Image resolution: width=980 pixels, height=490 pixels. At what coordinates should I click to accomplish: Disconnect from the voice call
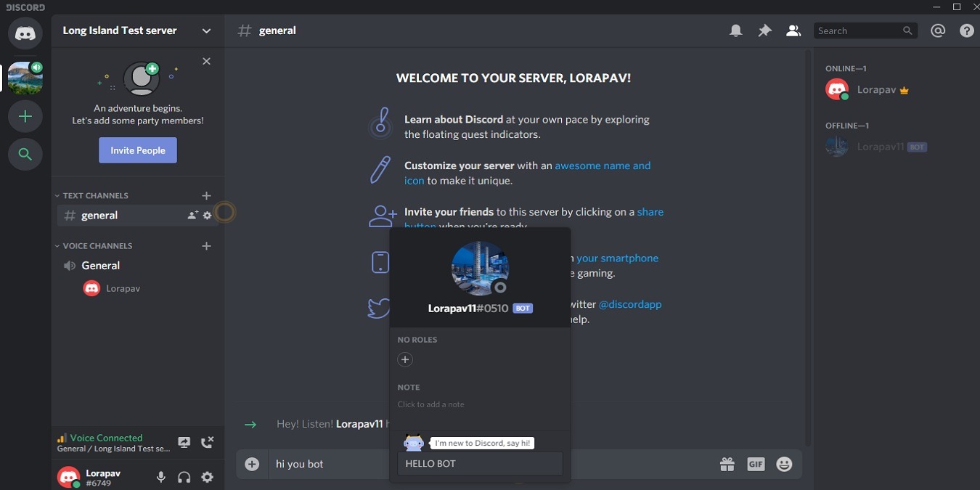[206, 441]
